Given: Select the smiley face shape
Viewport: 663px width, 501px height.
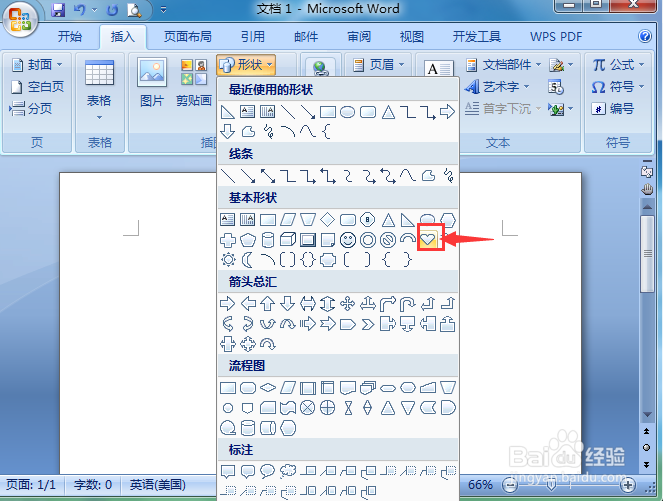Looking at the screenshot, I should 348,240.
